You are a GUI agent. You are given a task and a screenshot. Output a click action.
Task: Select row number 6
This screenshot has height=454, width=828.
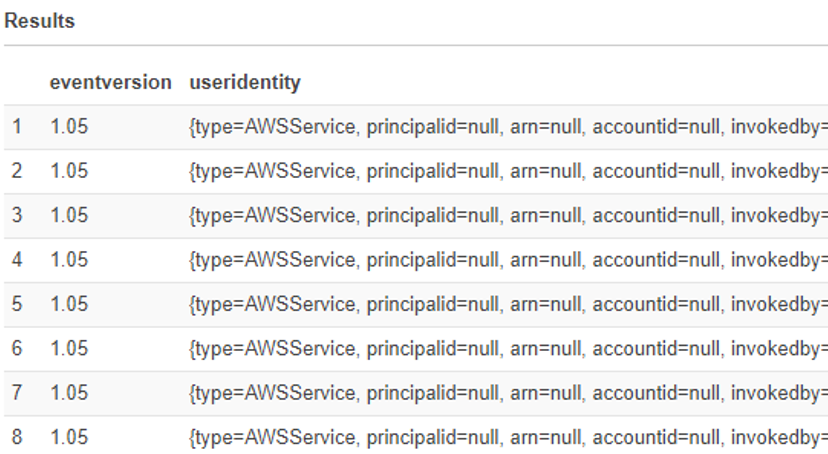[17, 348]
